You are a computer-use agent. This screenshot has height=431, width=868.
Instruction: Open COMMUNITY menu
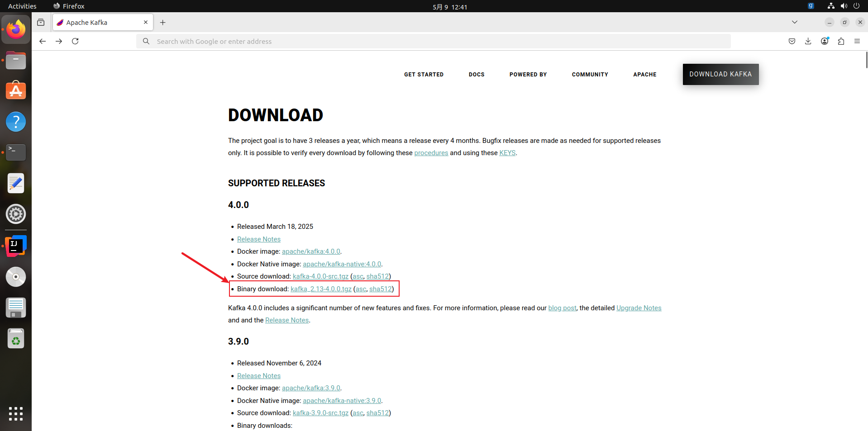click(590, 75)
